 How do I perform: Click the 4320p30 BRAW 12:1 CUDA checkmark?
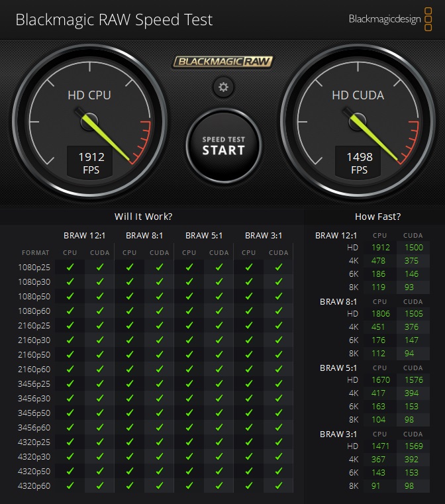100,456
